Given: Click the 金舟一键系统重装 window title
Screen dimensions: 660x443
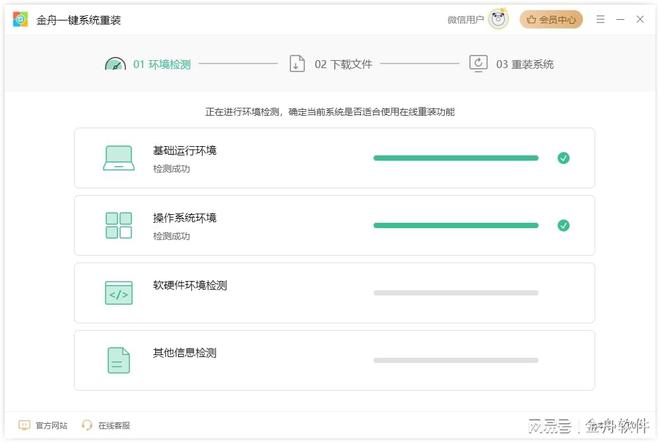Looking at the screenshot, I should click(x=78, y=20).
